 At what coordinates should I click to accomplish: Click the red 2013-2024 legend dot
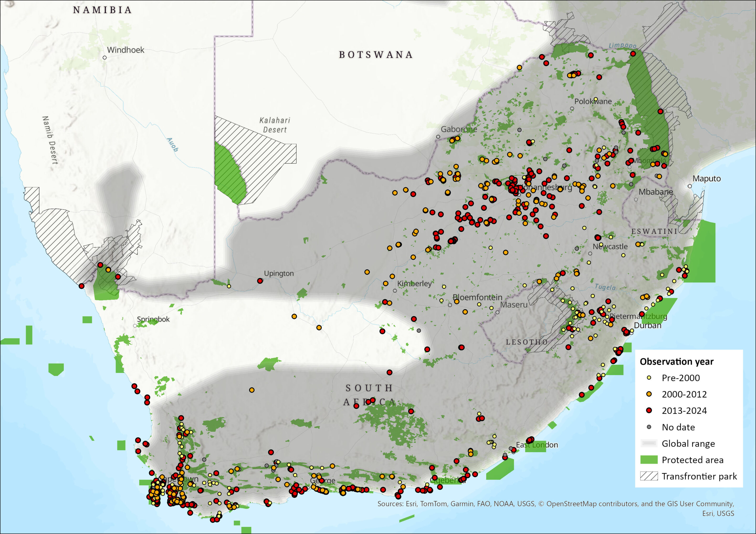649,410
